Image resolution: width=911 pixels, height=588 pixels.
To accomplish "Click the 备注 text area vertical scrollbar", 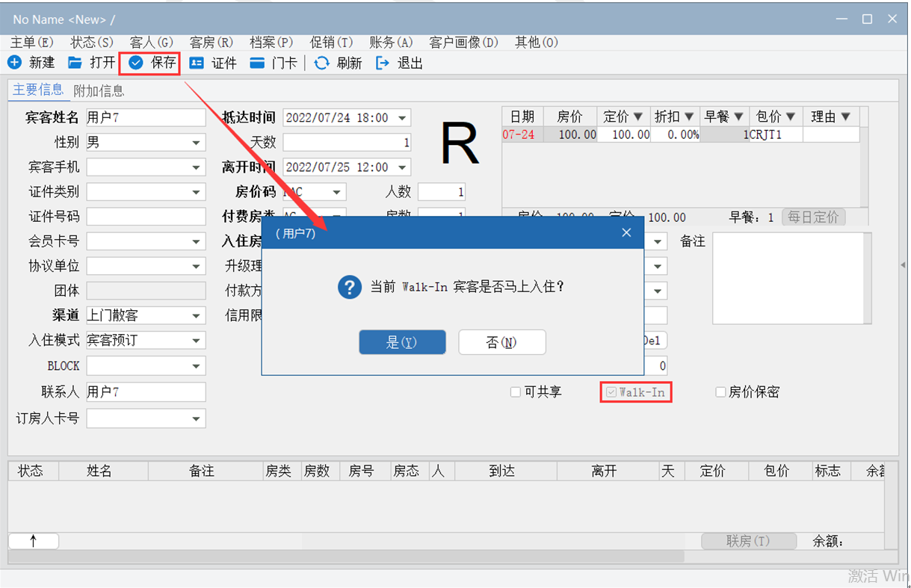I will 867,278.
